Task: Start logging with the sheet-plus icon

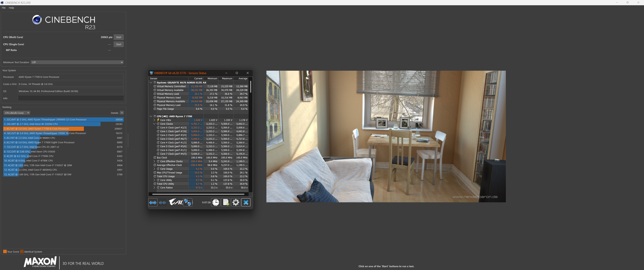Action: (x=226, y=202)
